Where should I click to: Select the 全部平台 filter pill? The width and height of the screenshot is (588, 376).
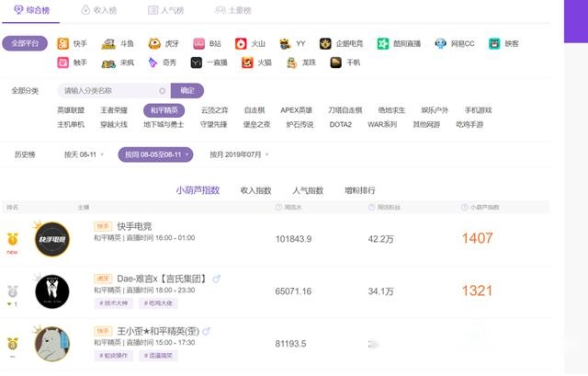25,43
